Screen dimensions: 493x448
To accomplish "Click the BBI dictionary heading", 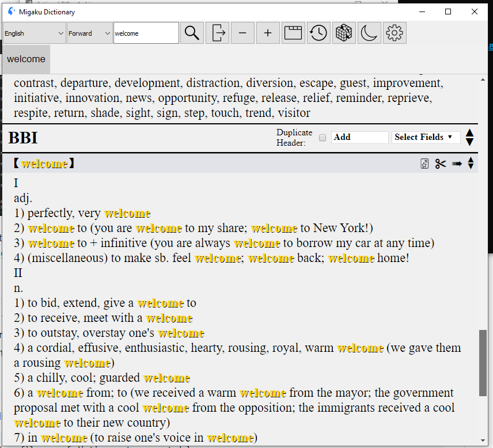I will coord(23,138).
